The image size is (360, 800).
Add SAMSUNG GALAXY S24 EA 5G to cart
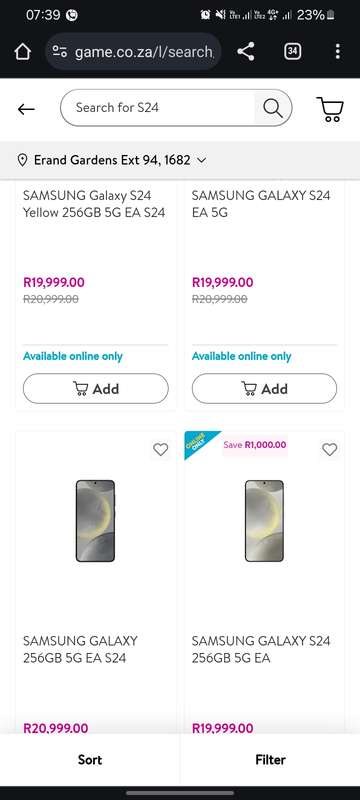click(x=264, y=389)
